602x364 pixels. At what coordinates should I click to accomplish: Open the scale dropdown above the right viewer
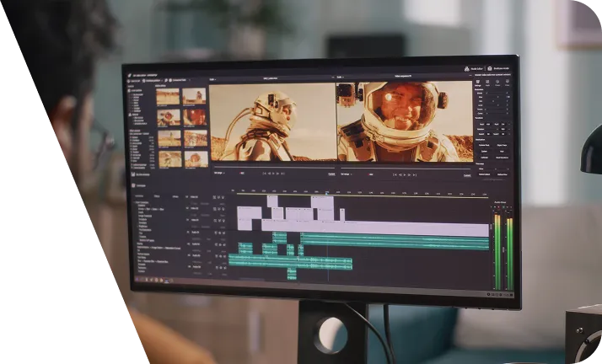[339, 77]
